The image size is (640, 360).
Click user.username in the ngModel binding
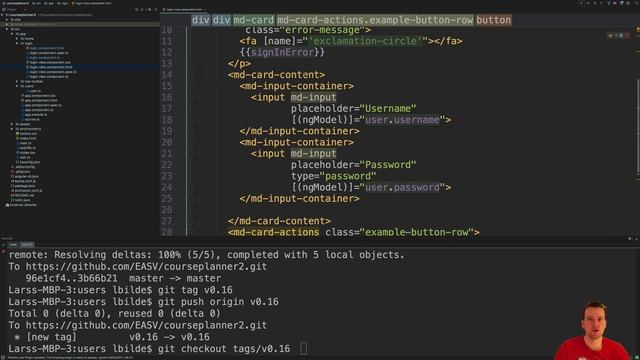[402, 120]
